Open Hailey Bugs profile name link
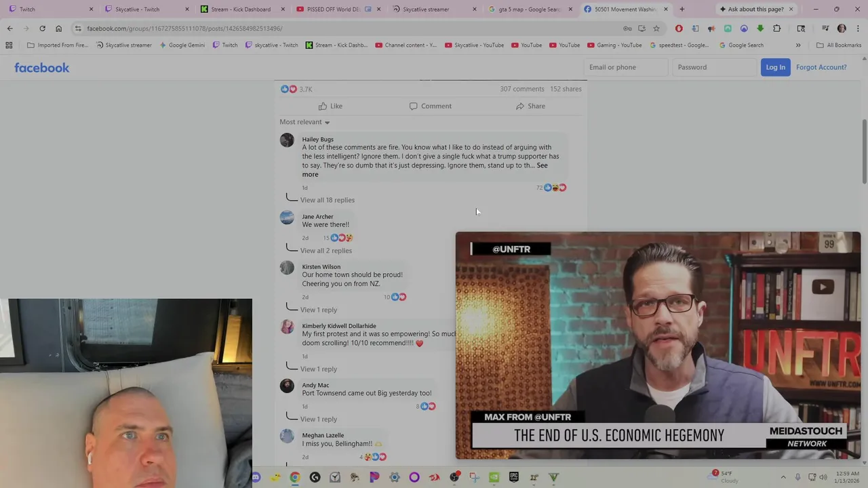Screen dimensions: 868x488 [318, 139]
